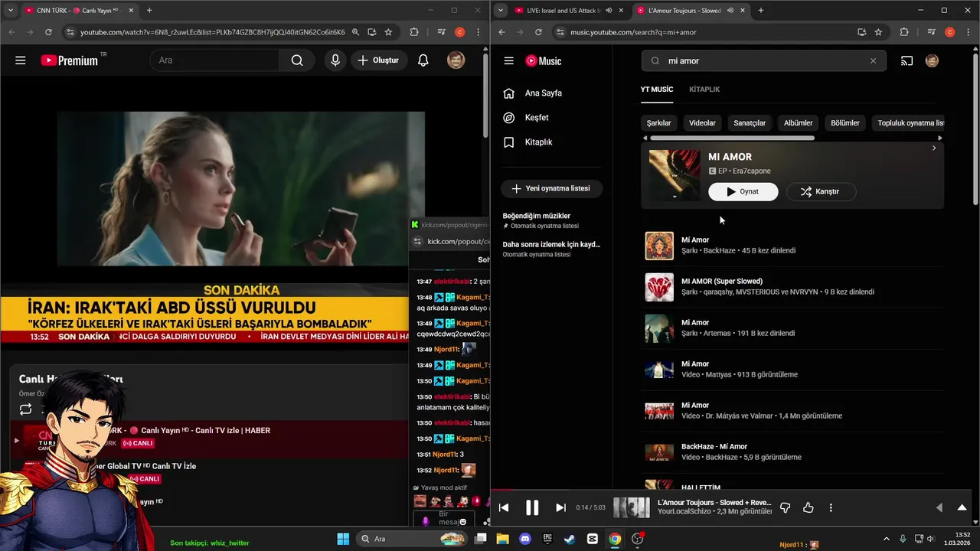Viewport: 980px width, 551px height.
Task: Open the Windows Start menu
Action: click(x=343, y=539)
